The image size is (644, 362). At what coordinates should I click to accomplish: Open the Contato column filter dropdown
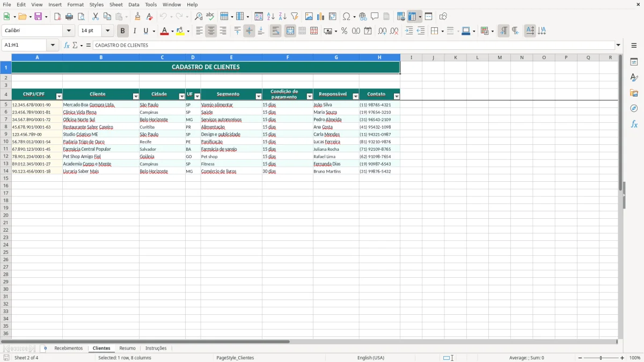[x=397, y=97]
